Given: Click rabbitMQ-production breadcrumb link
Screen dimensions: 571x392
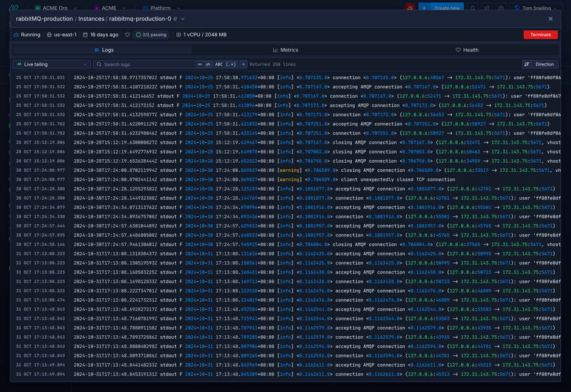Looking at the screenshot, I should pyautogui.click(x=44, y=19).
